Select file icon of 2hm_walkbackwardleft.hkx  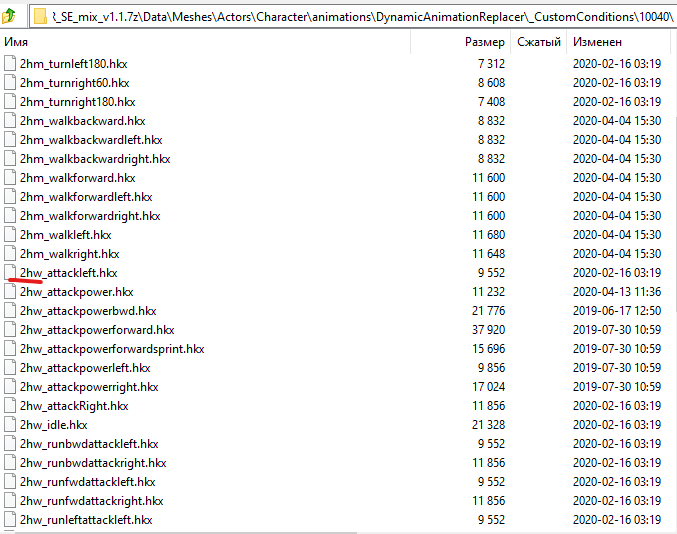click(x=10, y=139)
